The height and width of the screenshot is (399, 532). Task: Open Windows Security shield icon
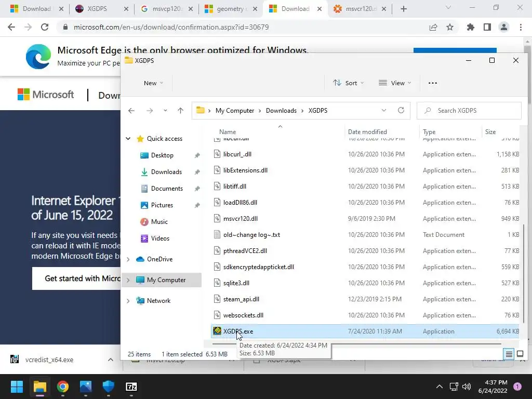pyautogui.click(x=108, y=387)
